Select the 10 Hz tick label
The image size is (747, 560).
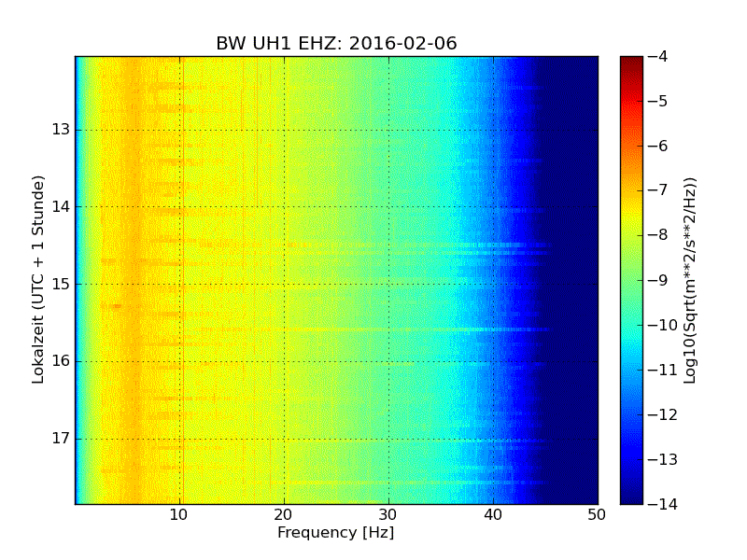[179, 514]
